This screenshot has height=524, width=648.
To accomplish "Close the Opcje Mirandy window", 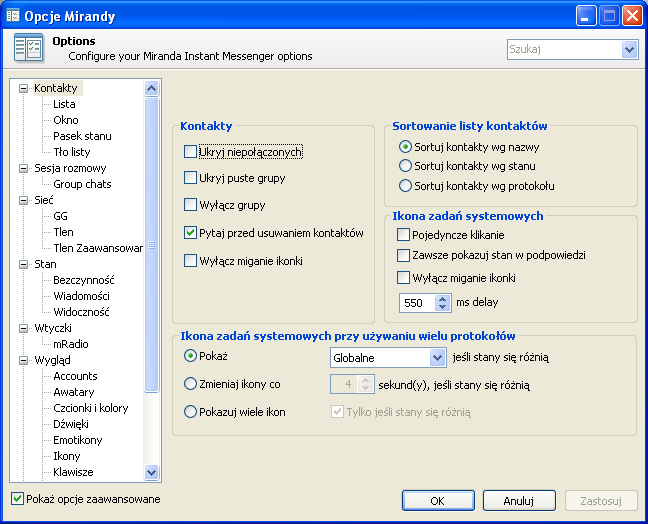I will (x=632, y=16).
